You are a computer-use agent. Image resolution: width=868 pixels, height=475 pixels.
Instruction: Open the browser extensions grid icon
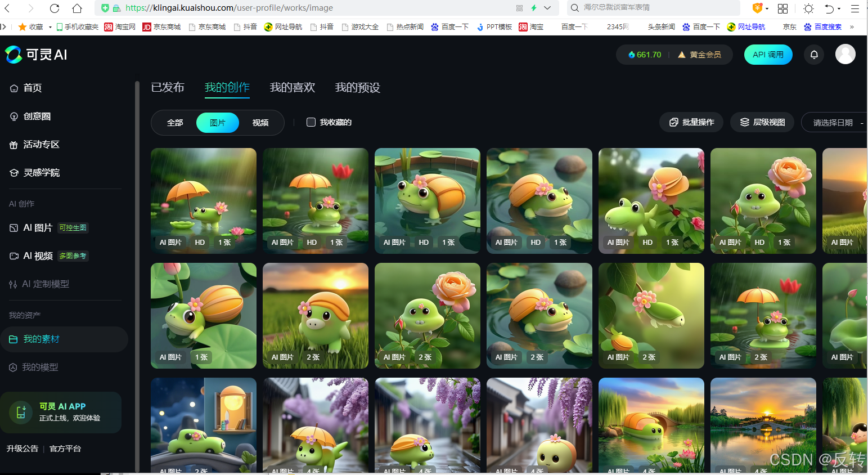click(782, 8)
